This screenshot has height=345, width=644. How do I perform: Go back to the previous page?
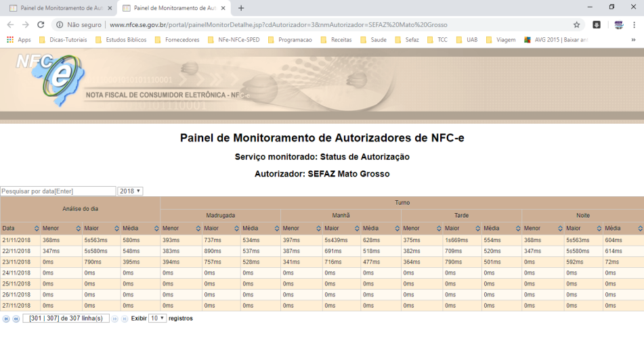tap(11, 24)
